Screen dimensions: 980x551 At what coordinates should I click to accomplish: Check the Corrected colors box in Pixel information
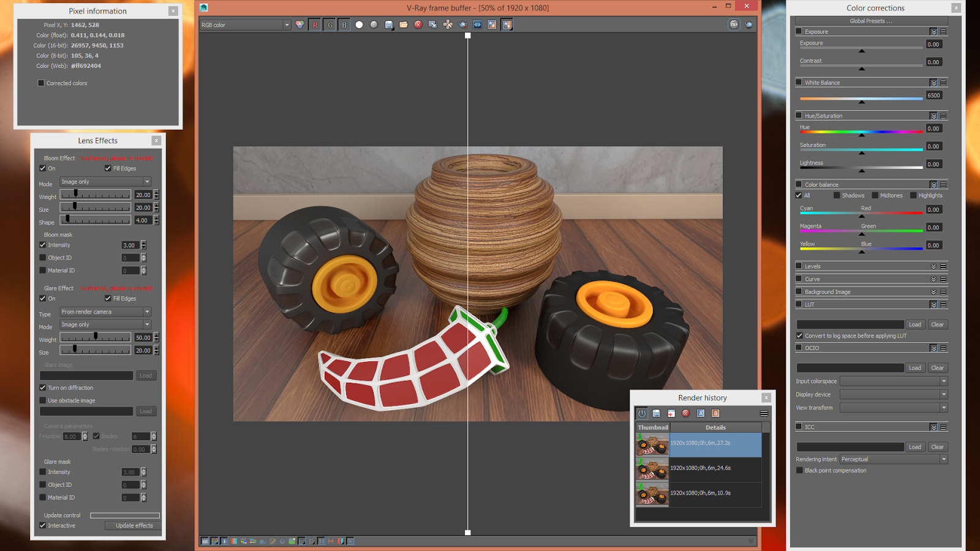tap(40, 83)
